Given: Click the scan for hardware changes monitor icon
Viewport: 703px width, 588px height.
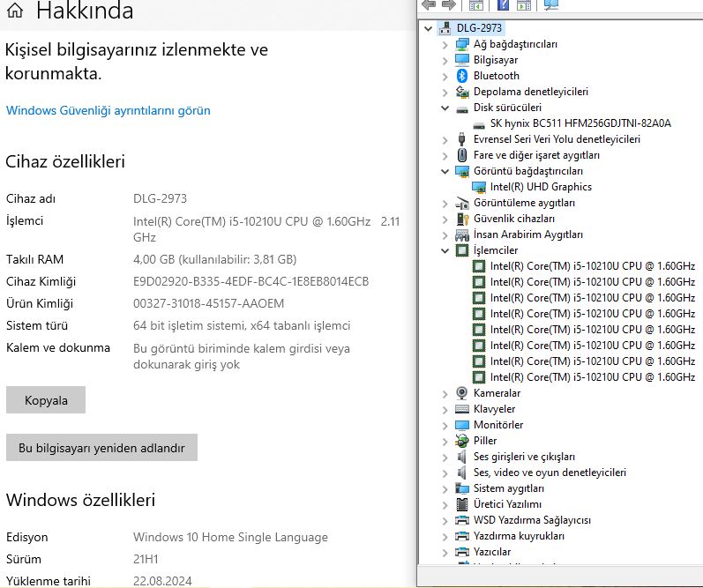Looking at the screenshot, I should [x=551, y=5].
